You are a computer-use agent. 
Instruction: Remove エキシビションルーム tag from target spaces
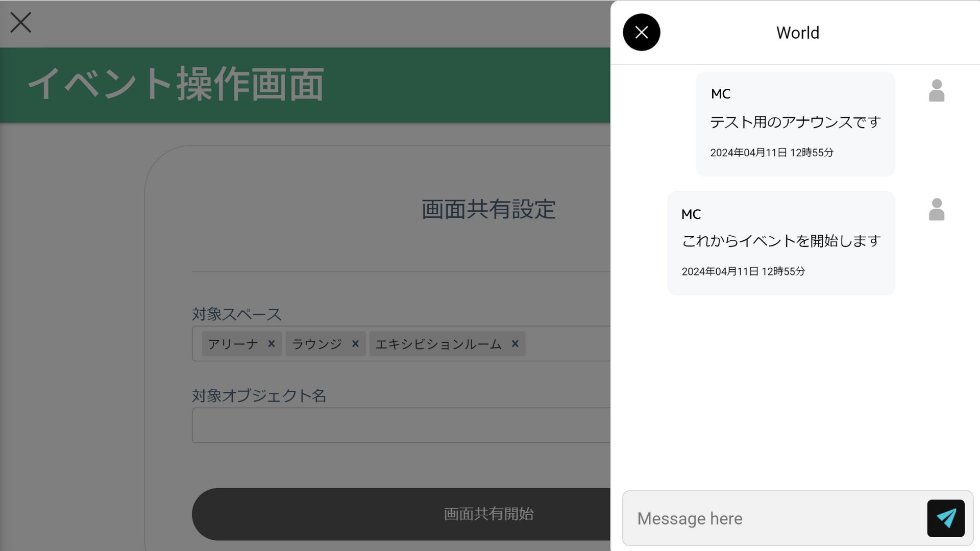(x=515, y=344)
